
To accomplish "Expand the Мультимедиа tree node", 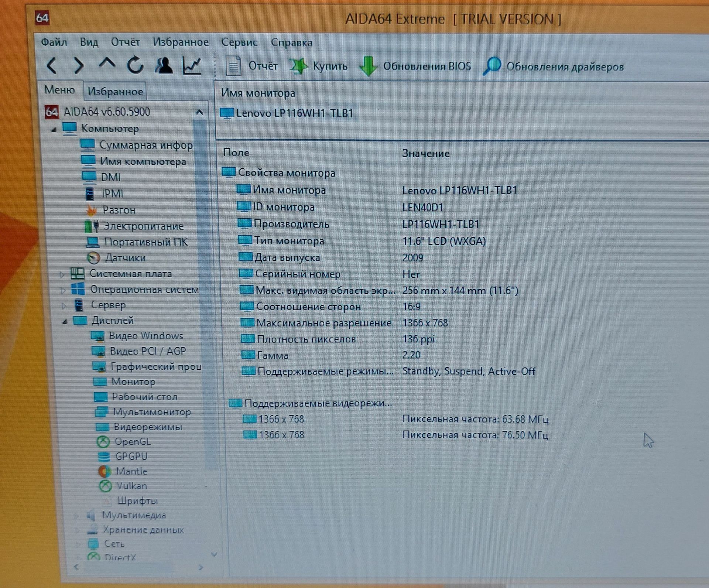I will pos(76,515).
